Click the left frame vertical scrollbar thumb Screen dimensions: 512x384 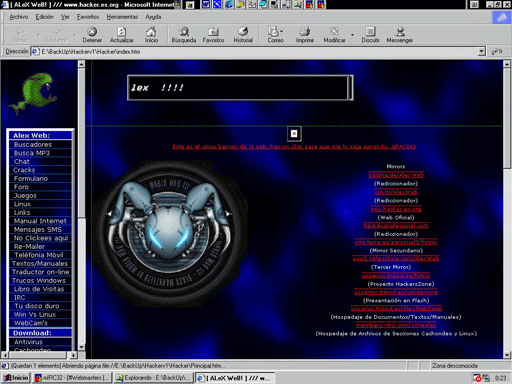click(x=81, y=143)
